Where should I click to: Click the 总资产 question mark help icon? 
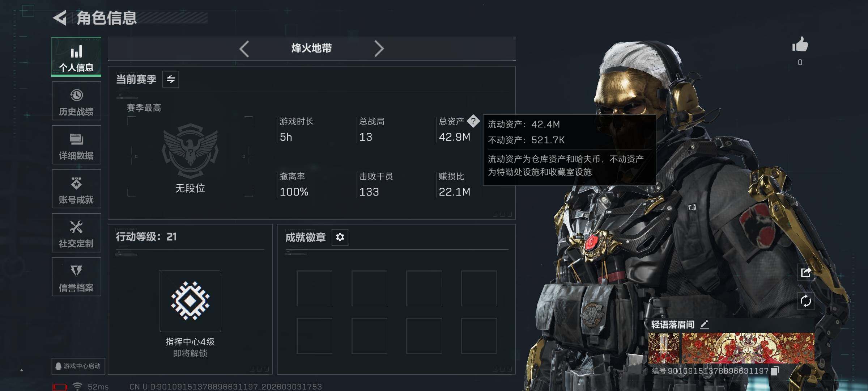473,121
